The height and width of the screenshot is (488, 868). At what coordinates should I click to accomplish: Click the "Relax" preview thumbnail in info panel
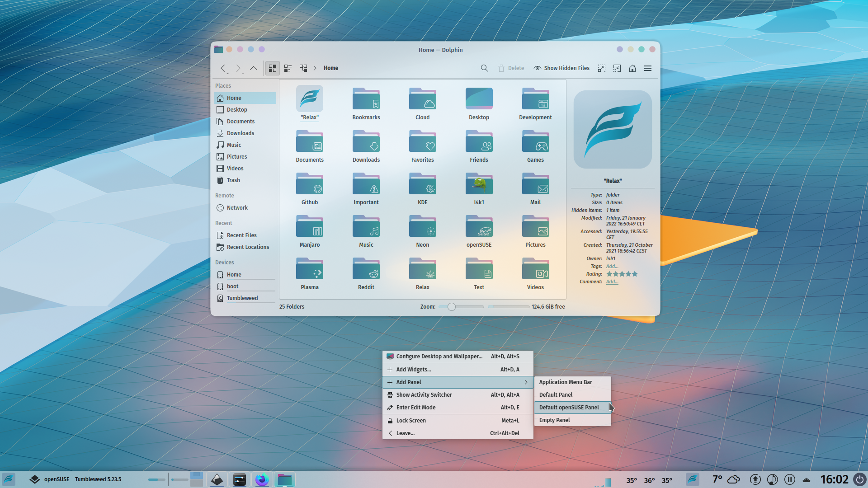[613, 130]
